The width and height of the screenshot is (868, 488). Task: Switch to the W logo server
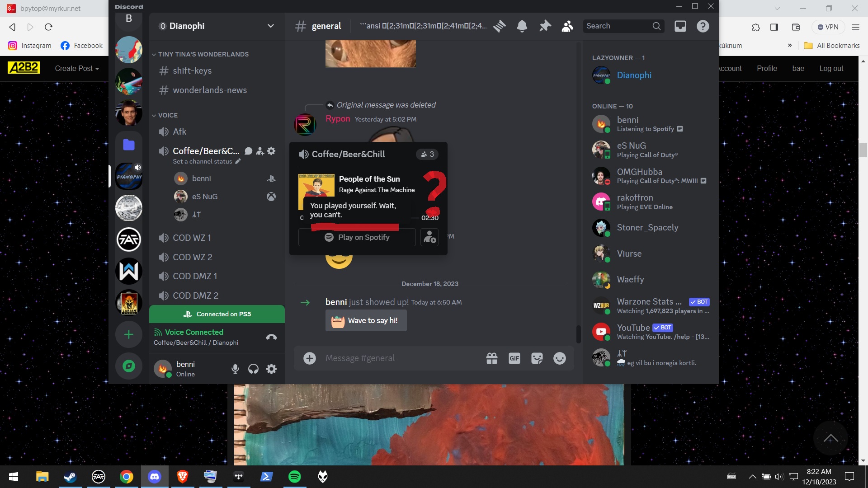[x=129, y=271]
